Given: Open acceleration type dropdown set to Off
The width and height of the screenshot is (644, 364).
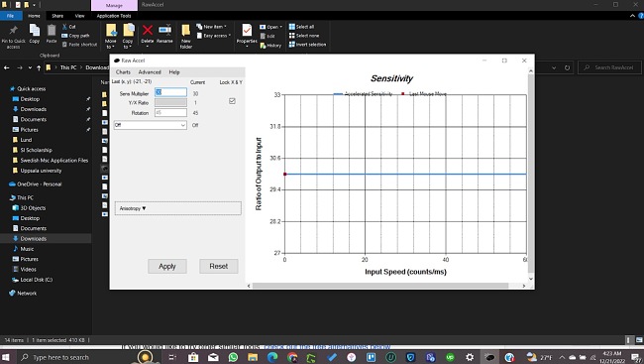Looking at the screenshot, I should tap(151, 125).
